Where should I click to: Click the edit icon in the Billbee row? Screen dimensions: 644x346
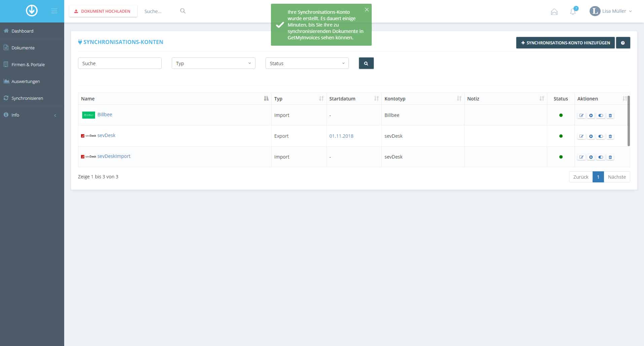click(581, 116)
